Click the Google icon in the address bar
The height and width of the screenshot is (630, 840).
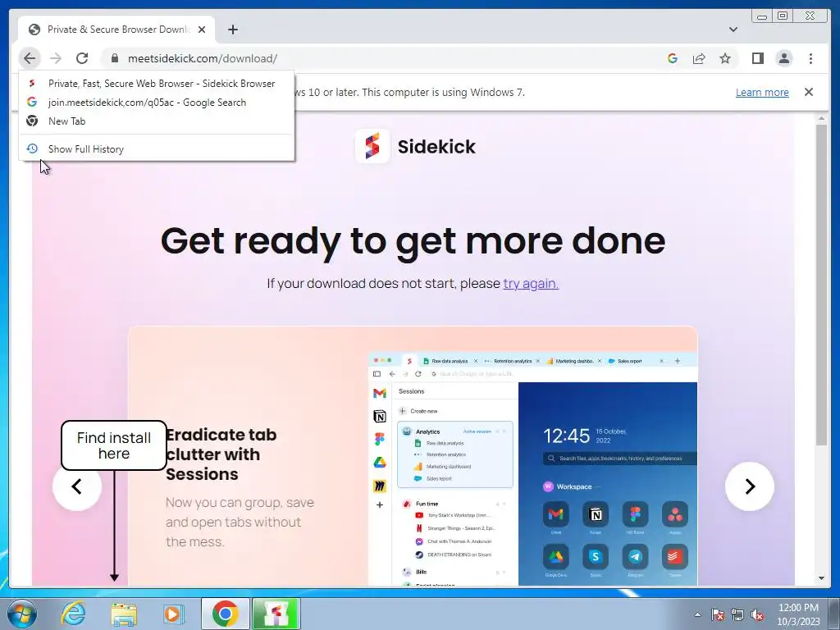click(673, 58)
